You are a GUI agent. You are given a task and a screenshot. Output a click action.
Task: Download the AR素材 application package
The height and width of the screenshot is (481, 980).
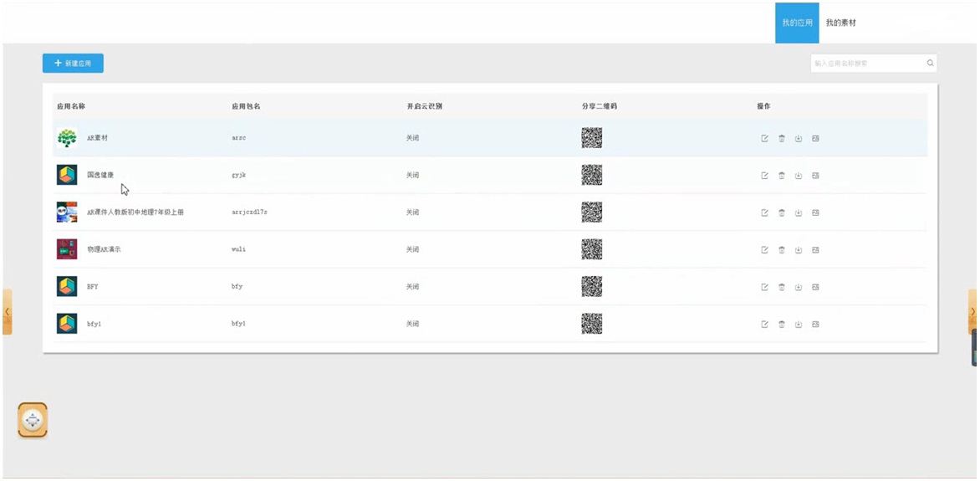(798, 138)
